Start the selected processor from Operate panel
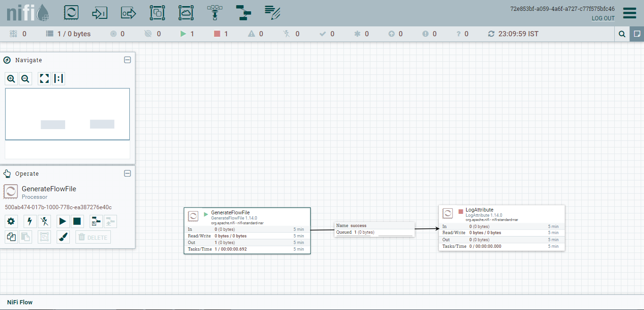Viewport: 644px width, 310px height. pos(63,221)
